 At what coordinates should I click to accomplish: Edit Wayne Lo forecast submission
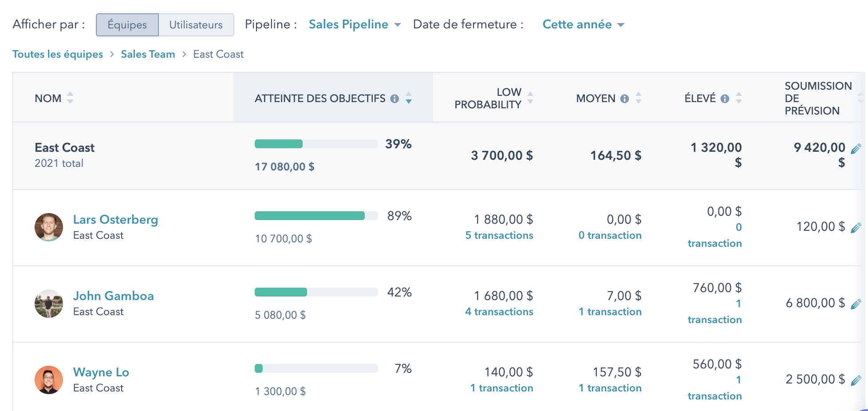tap(856, 380)
